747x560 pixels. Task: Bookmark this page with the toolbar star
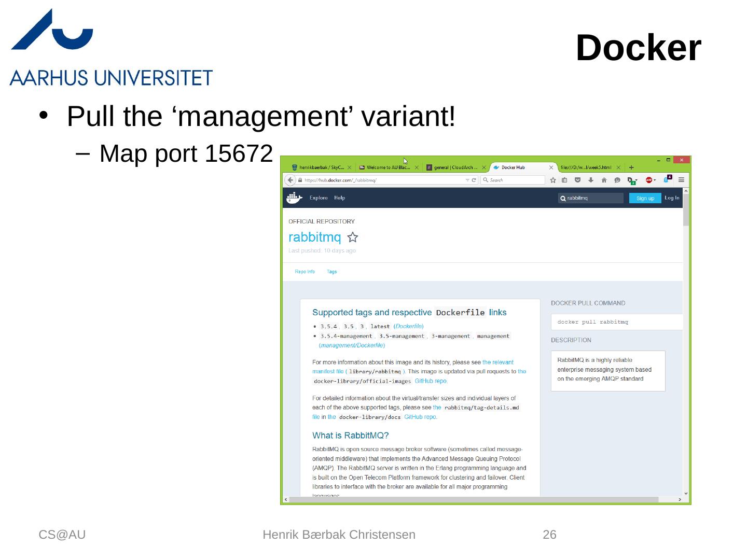553,180
